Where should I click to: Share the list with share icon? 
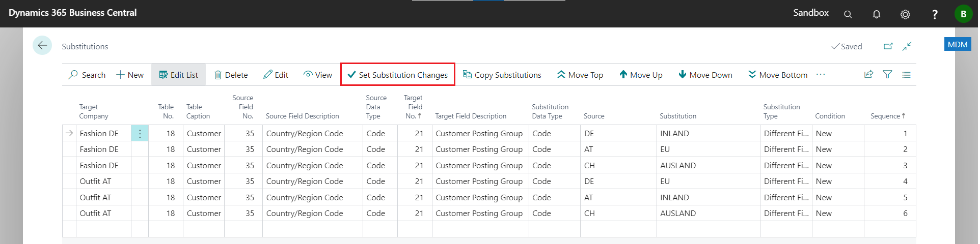[868, 74]
